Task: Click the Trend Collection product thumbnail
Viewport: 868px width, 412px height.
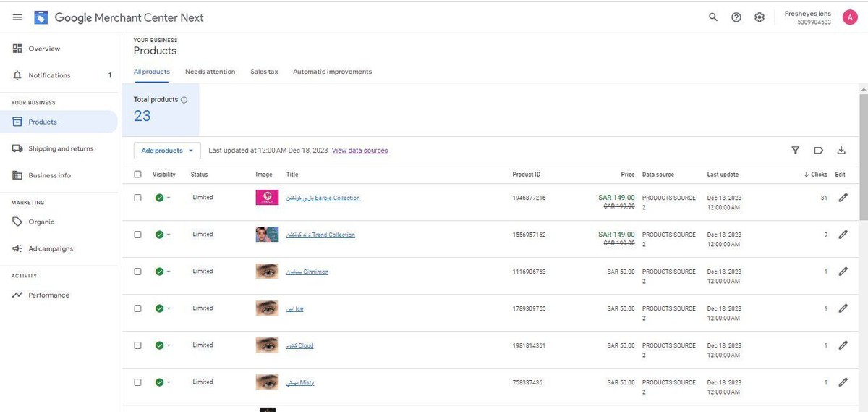Action: (267, 234)
